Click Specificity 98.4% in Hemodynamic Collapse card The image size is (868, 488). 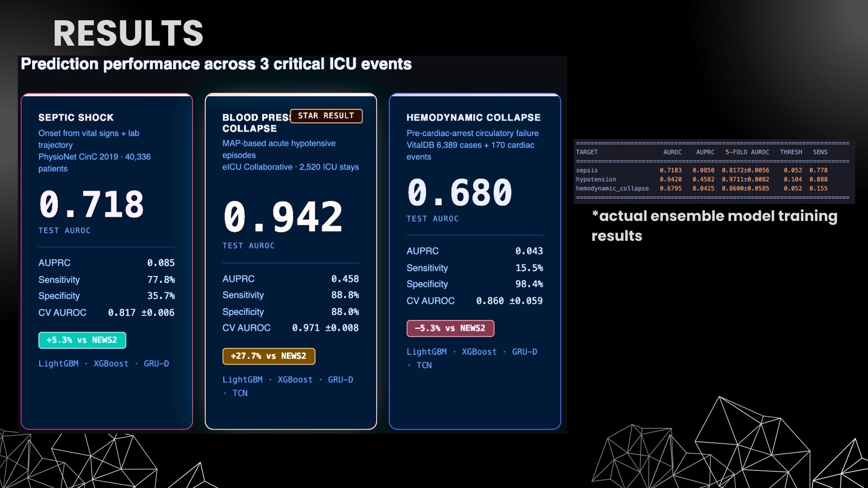(x=528, y=284)
